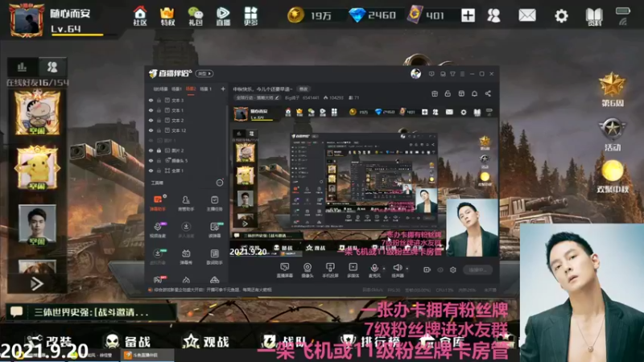This screenshot has height=362, width=644.
Task: Open the streamer account avatar in 直播伴侣
Action: (x=415, y=73)
